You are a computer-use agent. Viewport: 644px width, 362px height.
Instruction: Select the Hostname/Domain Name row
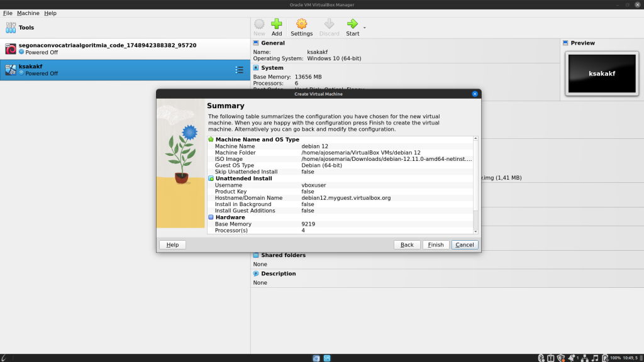[x=340, y=198]
